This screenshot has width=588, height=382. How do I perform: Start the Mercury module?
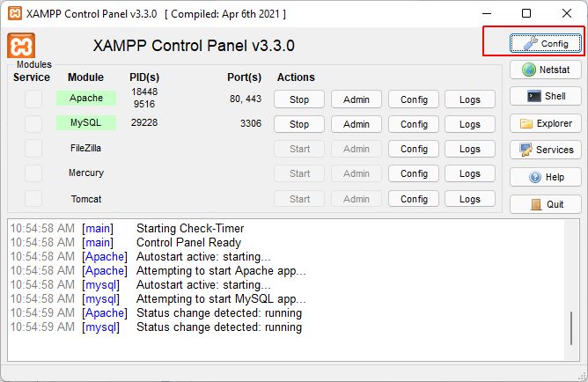pos(299,173)
